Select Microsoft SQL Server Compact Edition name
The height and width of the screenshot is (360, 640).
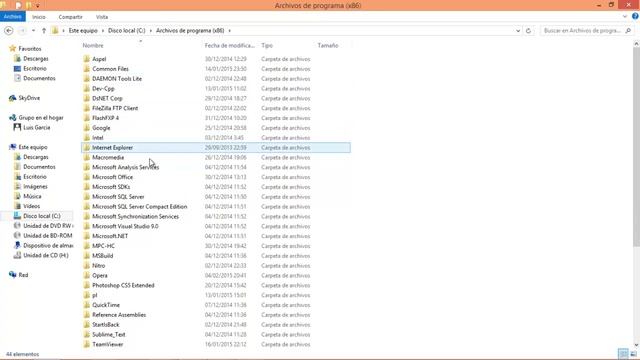tap(140, 207)
